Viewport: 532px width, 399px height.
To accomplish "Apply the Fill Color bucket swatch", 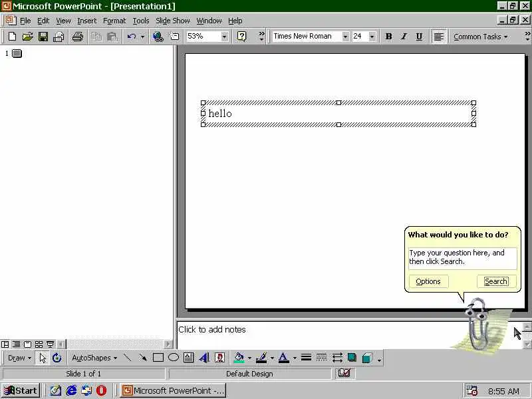I will click(x=239, y=358).
